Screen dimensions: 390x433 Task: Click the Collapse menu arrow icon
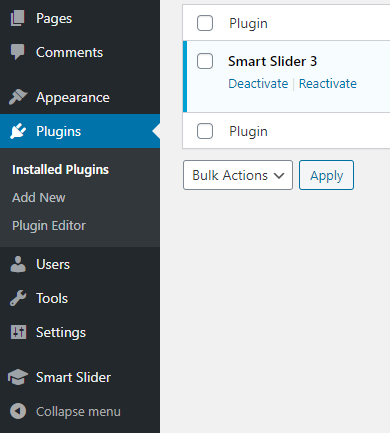pos(18,411)
